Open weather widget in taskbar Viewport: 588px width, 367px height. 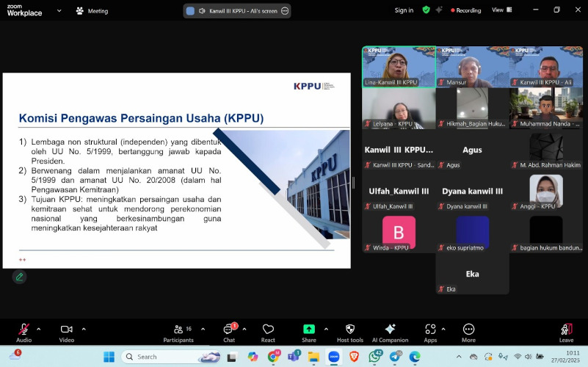15,355
